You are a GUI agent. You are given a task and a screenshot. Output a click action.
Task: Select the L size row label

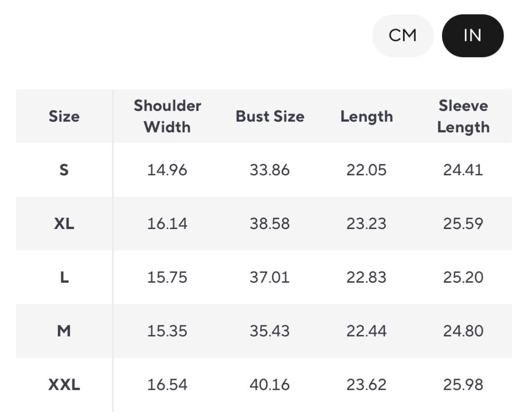coord(64,277)
